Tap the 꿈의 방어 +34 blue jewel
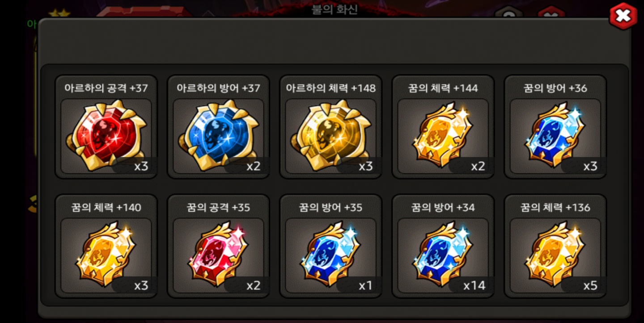Image resolution: width=644 pixels, height=323 pixels. click(443, 255)
